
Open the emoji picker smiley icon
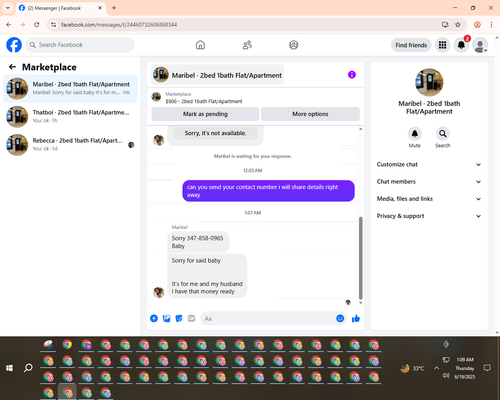point(340,318)
